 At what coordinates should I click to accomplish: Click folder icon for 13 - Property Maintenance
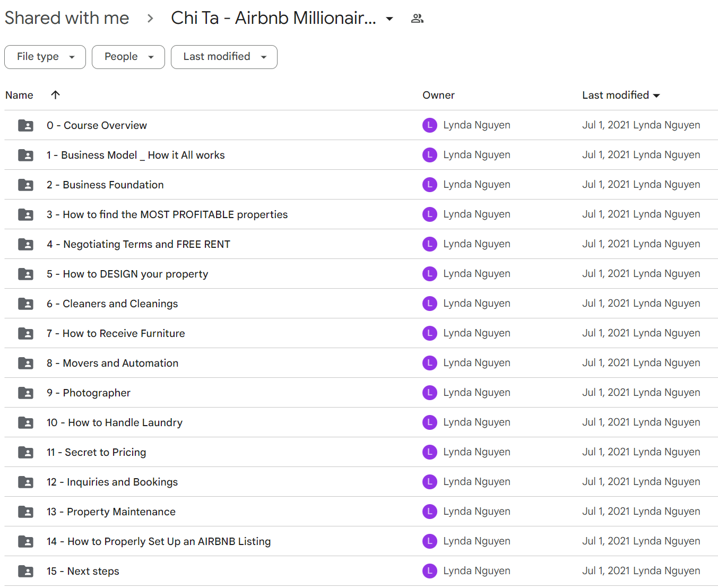(x=25, y=512)
